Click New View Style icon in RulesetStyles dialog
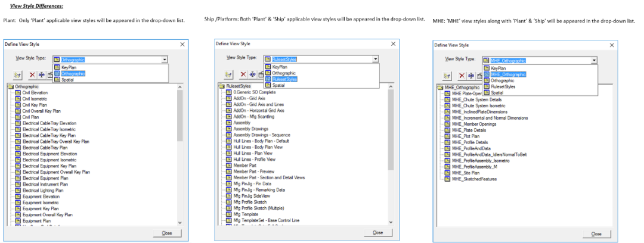 click(x=228, y=74)
